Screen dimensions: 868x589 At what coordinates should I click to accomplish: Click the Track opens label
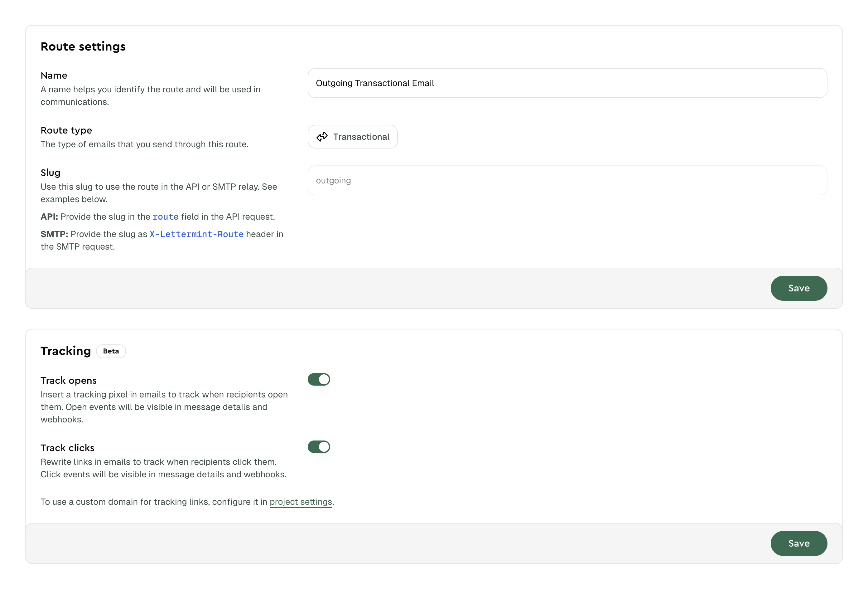click(x=69, y=381)
